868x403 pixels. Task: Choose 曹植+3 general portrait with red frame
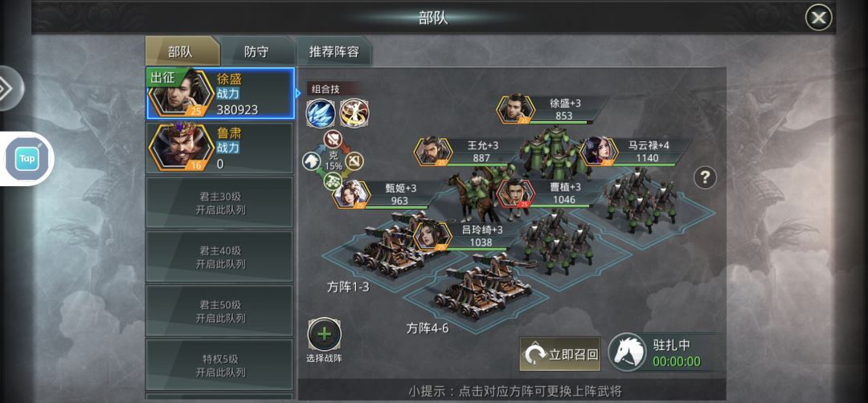[515, 193]
